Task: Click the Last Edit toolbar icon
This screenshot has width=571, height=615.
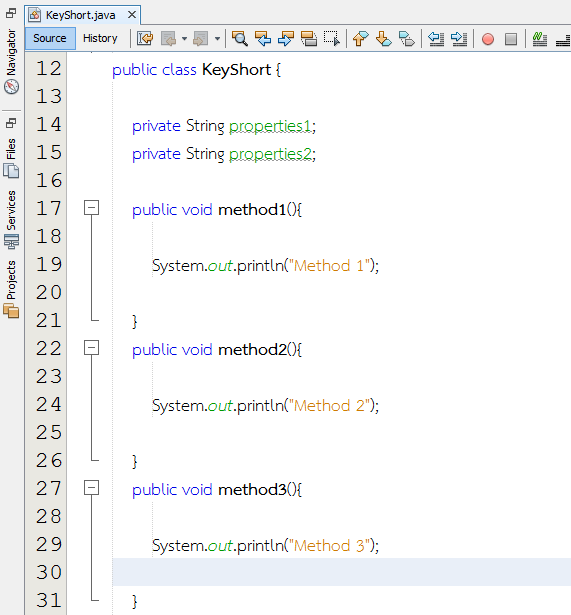Action: 145,38
